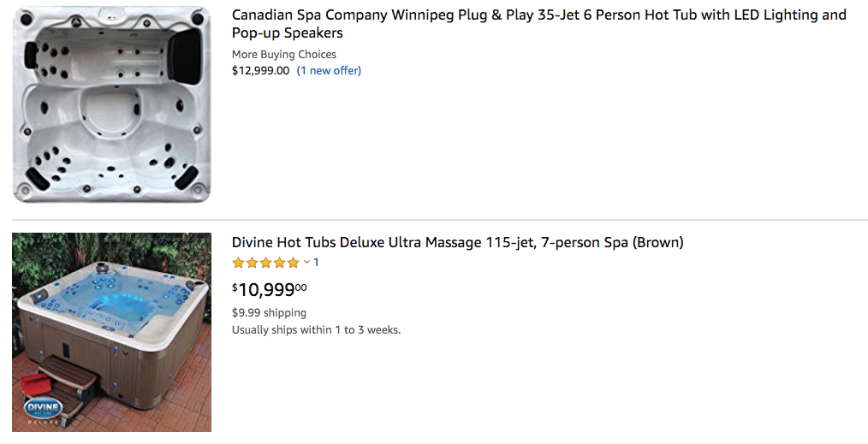The width and height of the screenshot is (868, 444).
Task: Open the Divine Hot Tubs Deluxe spa title
Action: 457,242
